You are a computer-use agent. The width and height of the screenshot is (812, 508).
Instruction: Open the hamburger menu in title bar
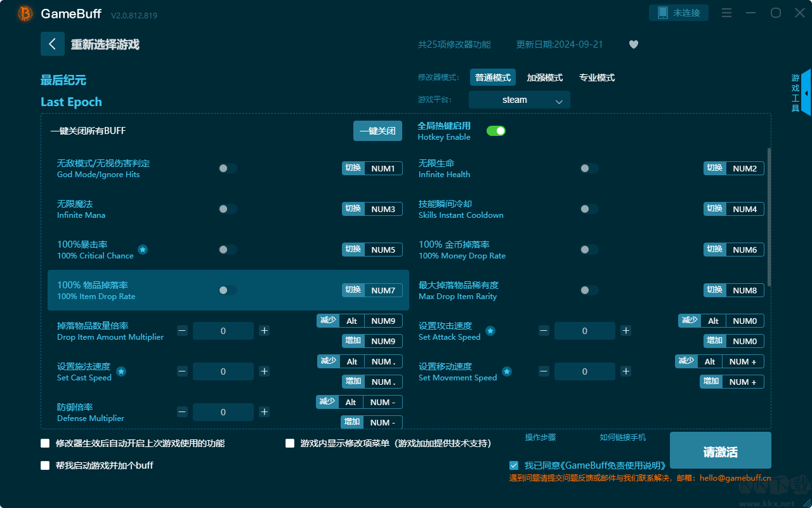(727, 13)
